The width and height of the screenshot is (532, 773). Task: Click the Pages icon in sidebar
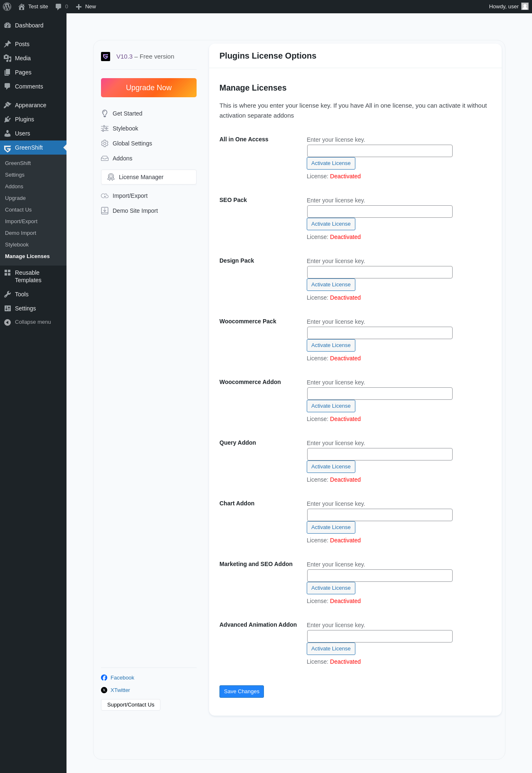click(7, 72)
